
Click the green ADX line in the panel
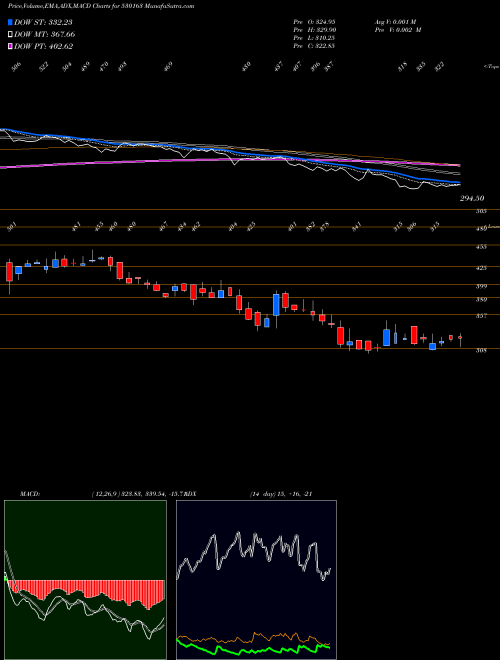pos(253,651)
